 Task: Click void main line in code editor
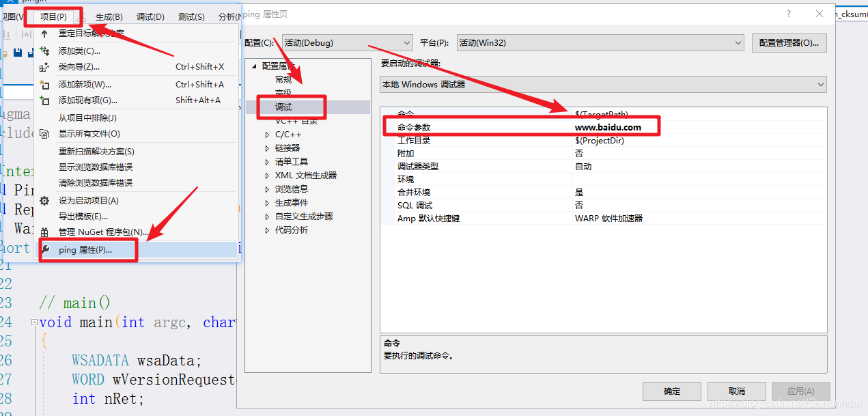[137, 322]
